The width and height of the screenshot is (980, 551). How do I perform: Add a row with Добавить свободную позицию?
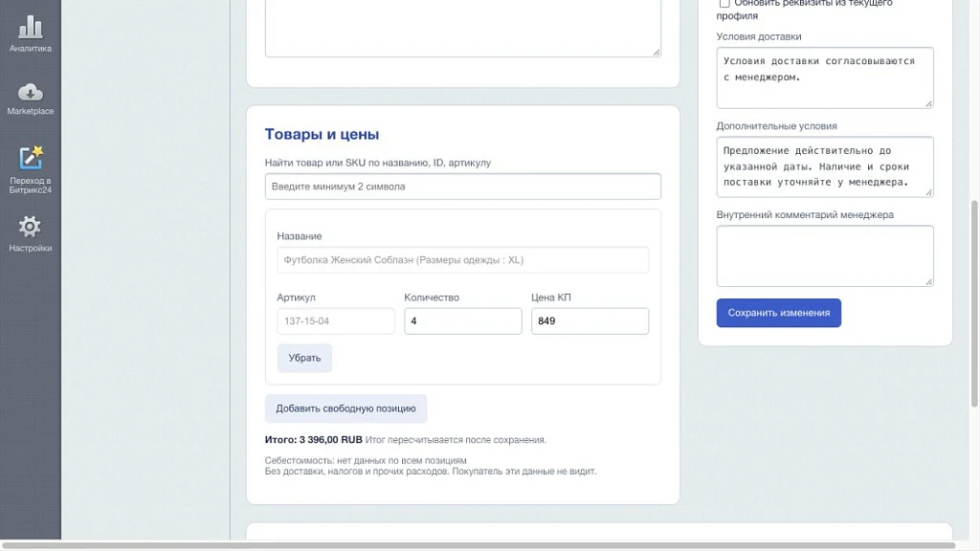(345, 408)
